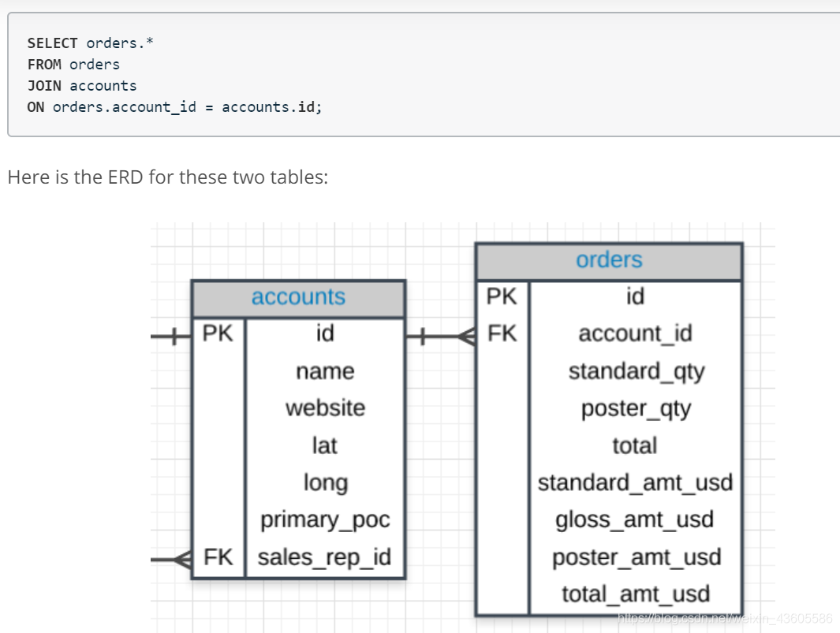The image size is (840, 633).
Task: Click the "Here is the ERD" sentence
Action: point(167,177)
